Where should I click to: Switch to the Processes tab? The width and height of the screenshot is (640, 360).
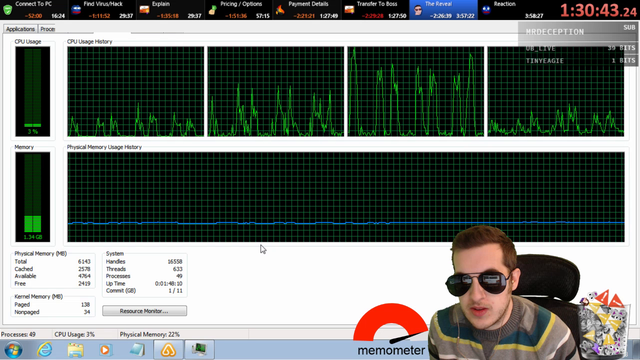pos(47,29)
